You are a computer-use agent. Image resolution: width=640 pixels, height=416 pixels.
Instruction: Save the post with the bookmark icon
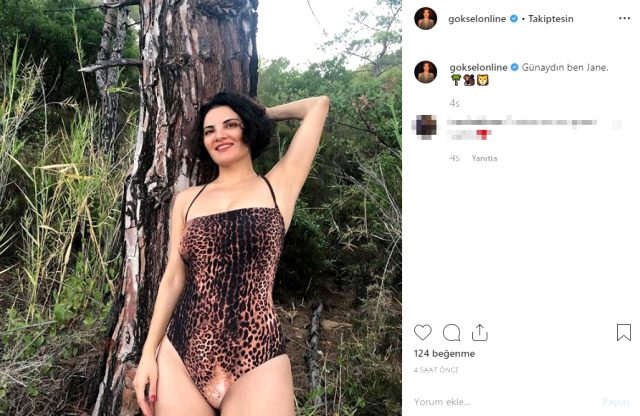pyautogui.click(x=624, y=332)
